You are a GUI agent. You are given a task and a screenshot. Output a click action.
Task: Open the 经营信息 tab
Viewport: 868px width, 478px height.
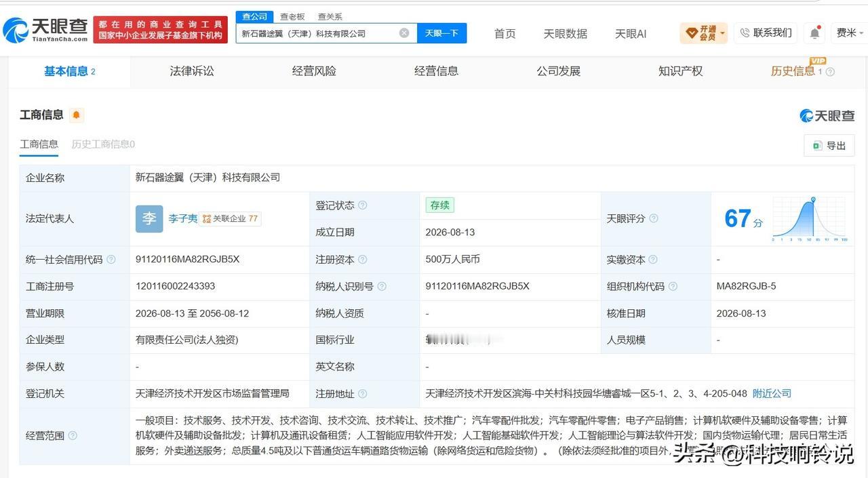tap(436, 71)
